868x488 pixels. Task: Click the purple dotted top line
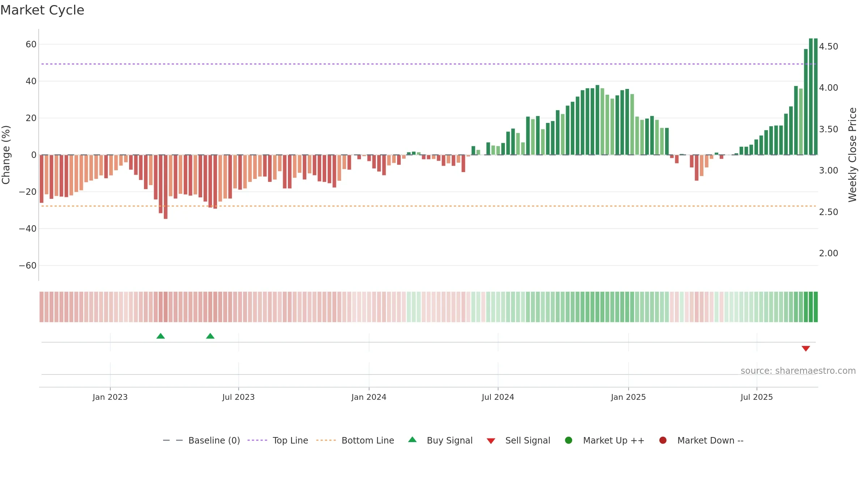tap(429, 64)
